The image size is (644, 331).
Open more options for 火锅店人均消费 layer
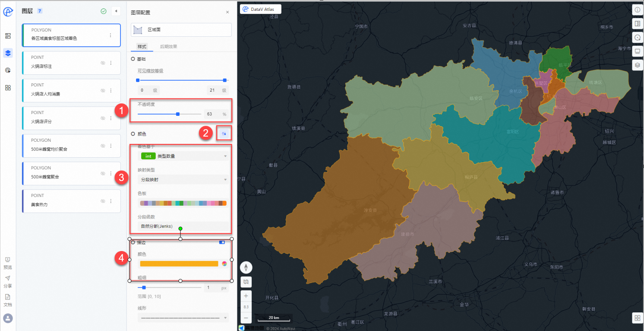tap(110, 90)
